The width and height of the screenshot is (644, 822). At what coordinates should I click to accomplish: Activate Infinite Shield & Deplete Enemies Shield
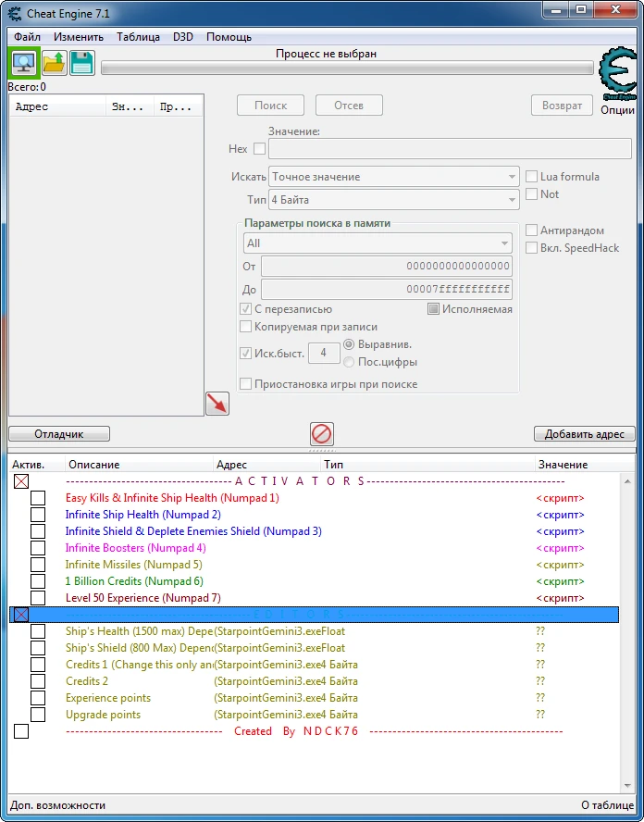click(38, 531)
